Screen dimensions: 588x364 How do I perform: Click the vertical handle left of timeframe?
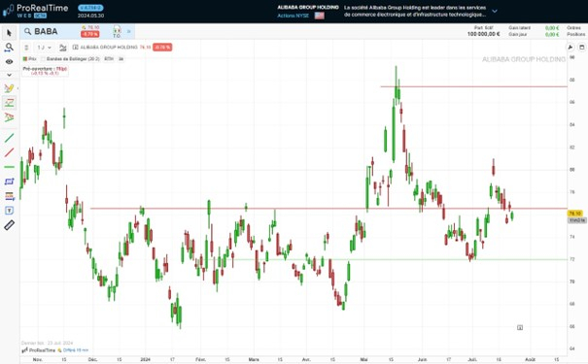26,48
